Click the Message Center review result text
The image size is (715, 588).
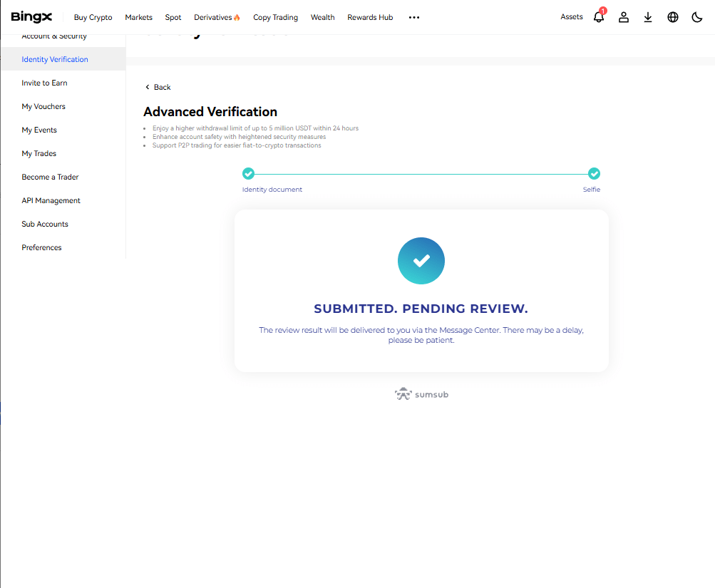pos(421,335)
